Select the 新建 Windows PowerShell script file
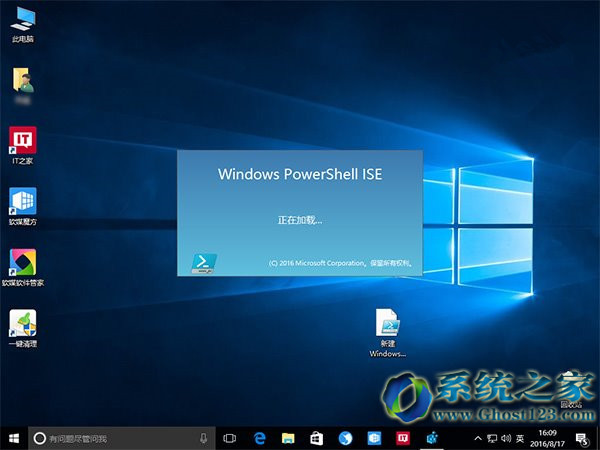The width and height of the screenshot is (600, 450). pyautogui.click(x=388, y=333)
